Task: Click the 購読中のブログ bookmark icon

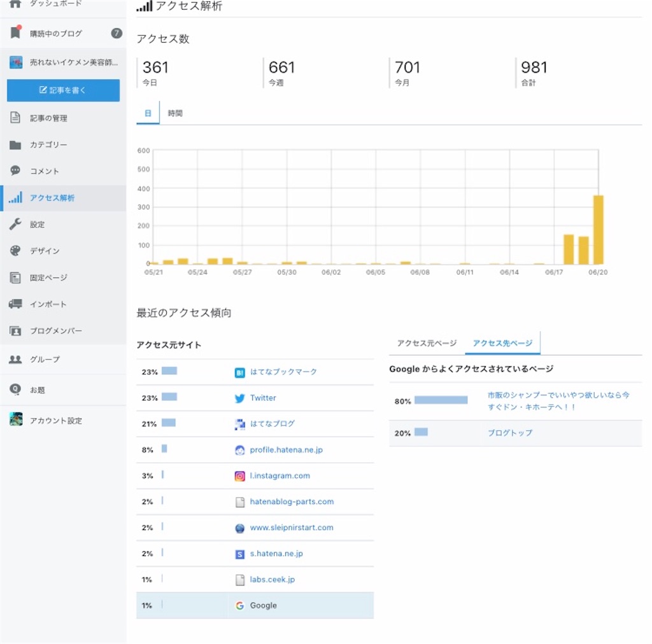Action: pyautogui.click(x=16, y=32)
